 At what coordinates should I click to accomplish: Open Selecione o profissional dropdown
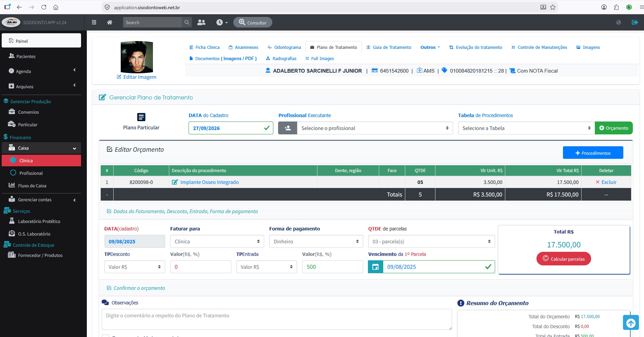point(375,128)
